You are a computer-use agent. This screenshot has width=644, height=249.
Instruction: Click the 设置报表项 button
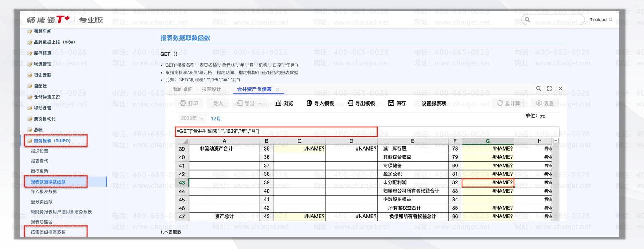click(434, 103)
